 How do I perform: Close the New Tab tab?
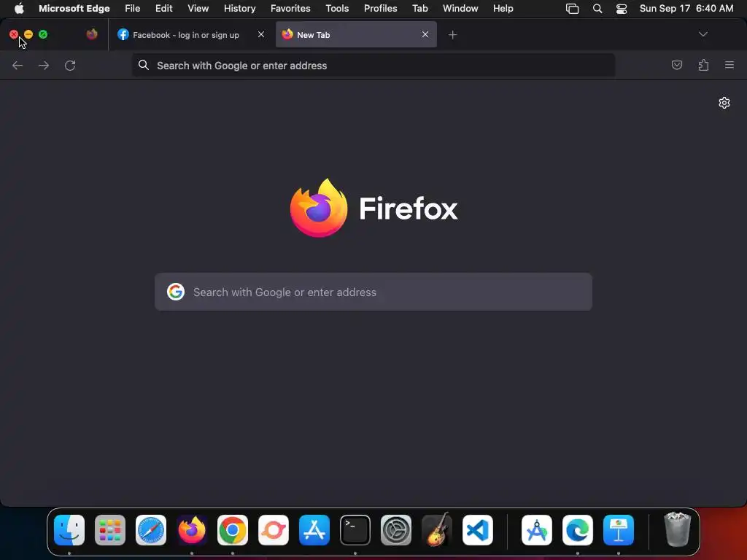425,34
